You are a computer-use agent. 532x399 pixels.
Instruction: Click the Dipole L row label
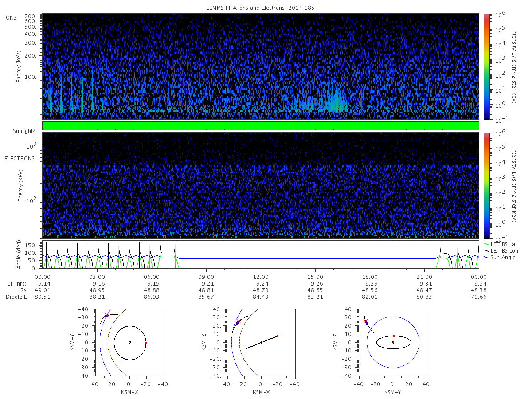(16, 297)
